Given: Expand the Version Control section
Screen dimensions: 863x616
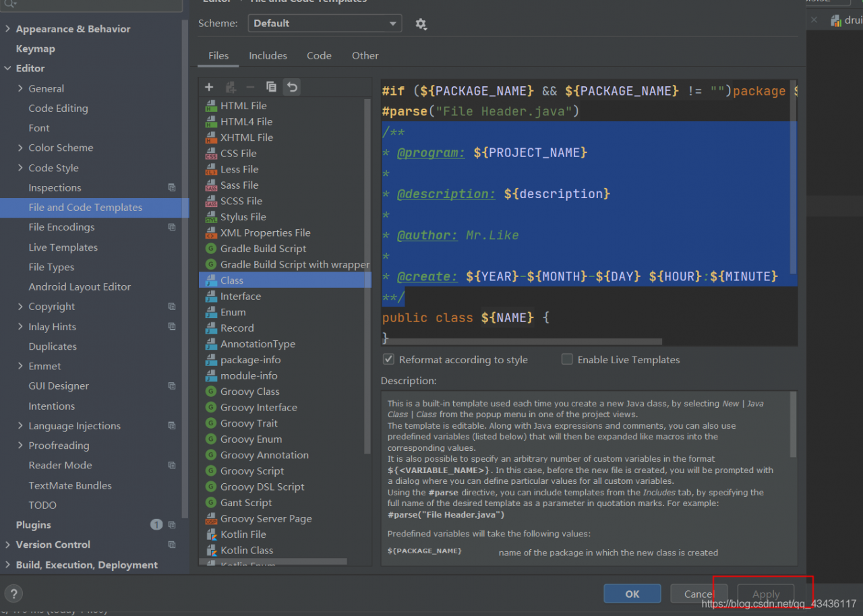Looking at the screenshot, I should coord(7,545).
